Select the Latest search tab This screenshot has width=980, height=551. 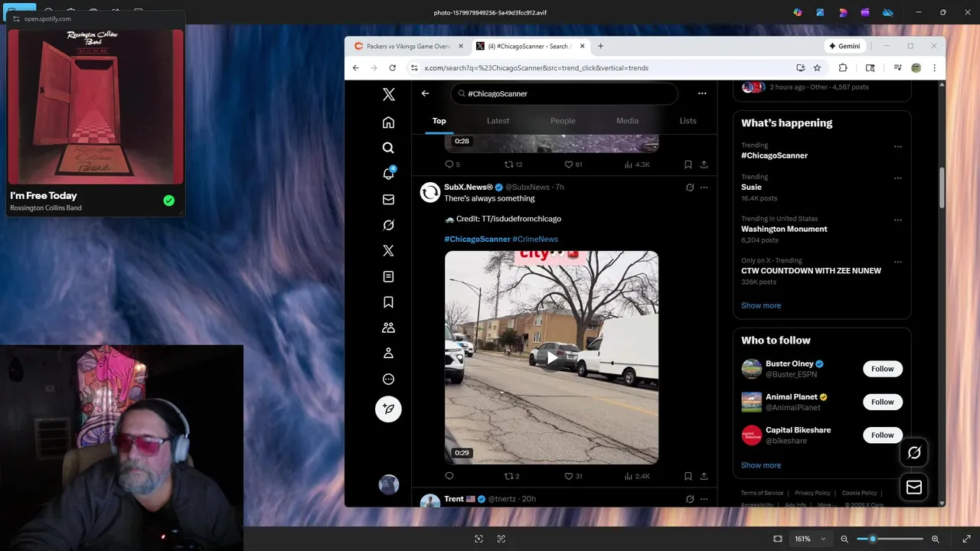click(x=498, y=121)
